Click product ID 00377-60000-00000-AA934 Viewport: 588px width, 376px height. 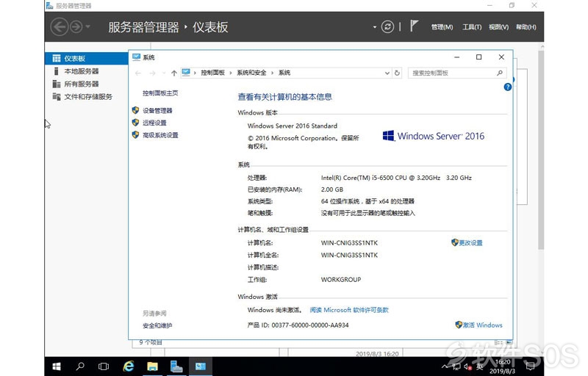click(x=310, y=325)
